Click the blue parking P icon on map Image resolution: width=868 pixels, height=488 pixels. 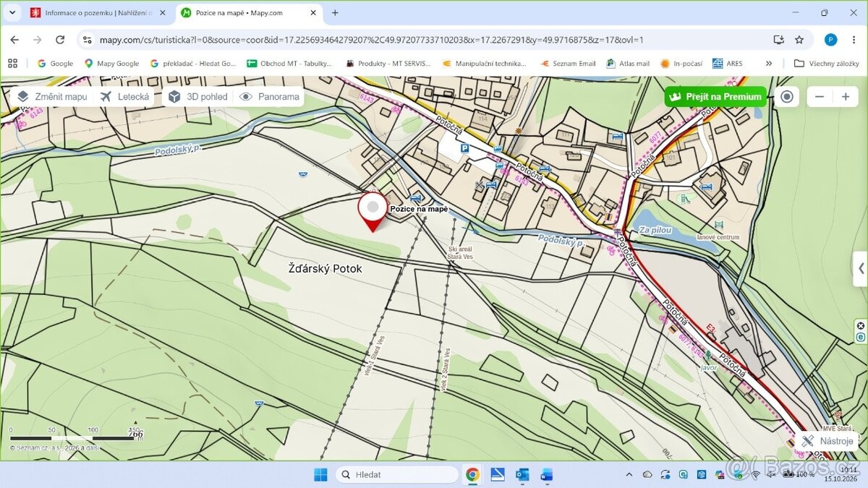coord(464,147)
